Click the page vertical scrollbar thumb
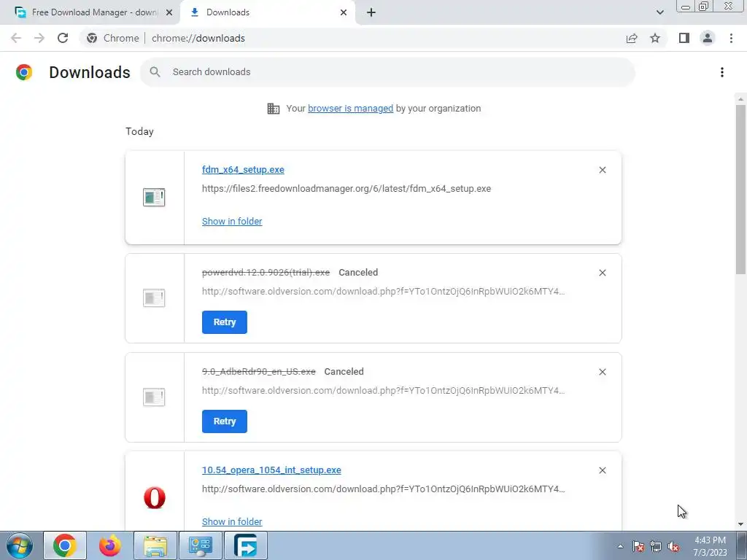Image resolution: width=747 pixels, height=560 pixels. click(x=740, y=190)
